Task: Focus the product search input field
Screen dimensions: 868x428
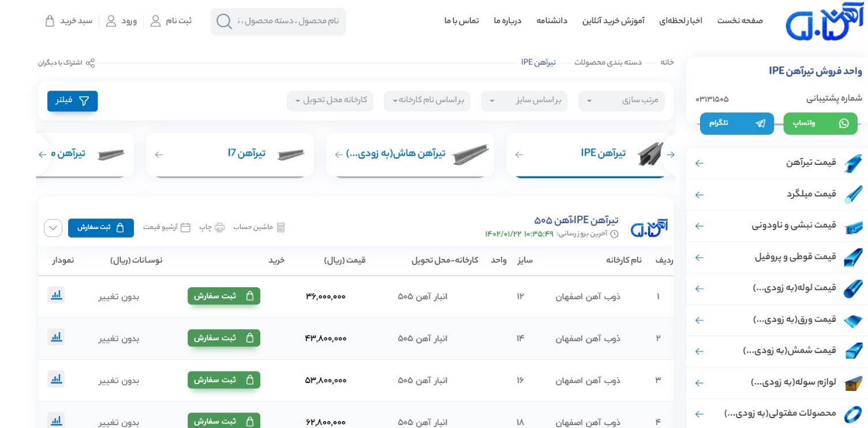Action: click(288, 21)
